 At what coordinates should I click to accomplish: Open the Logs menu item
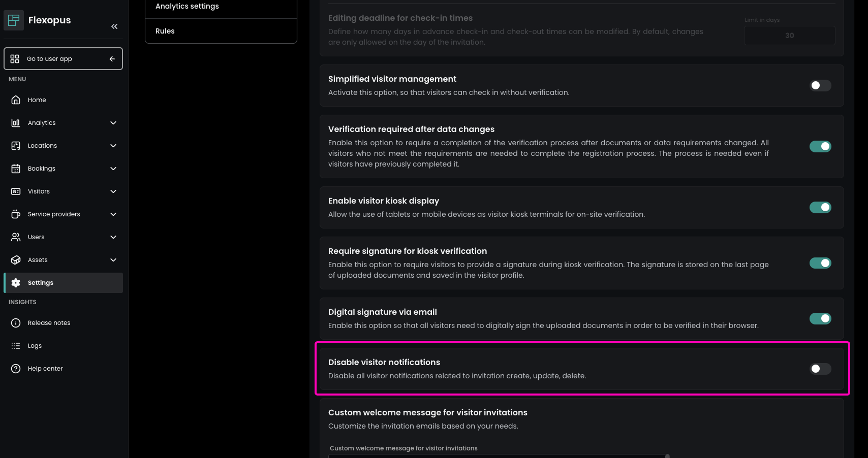35,346
